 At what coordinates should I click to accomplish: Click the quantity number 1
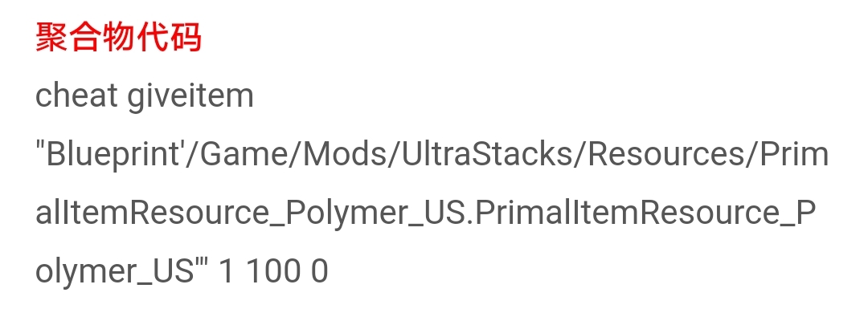coord(227,271)
